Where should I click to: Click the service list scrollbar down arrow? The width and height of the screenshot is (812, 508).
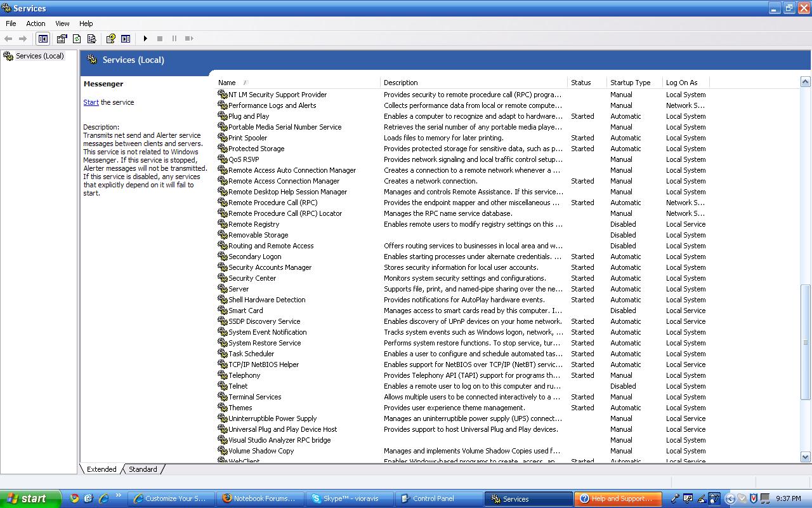[x=805, y=457]
